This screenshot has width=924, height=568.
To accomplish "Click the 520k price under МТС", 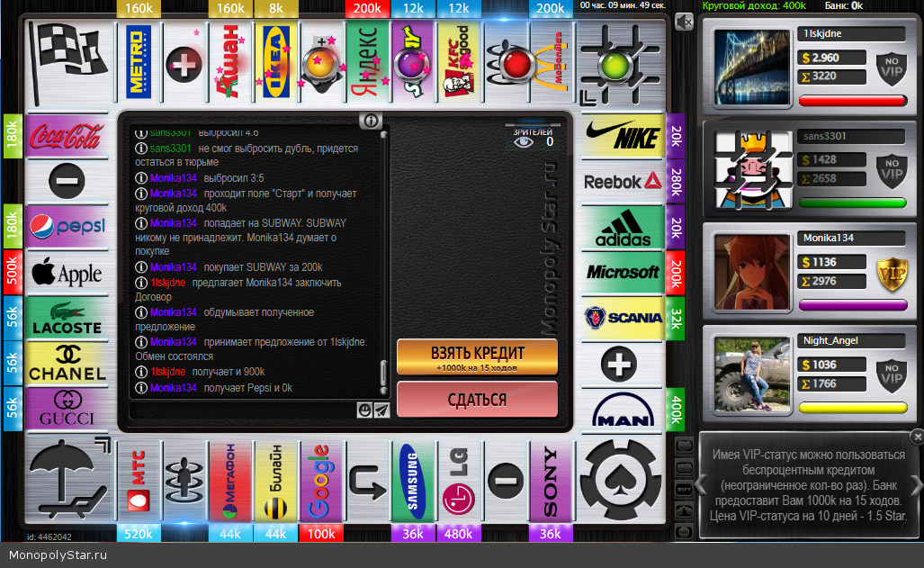I will click(139, 534).
